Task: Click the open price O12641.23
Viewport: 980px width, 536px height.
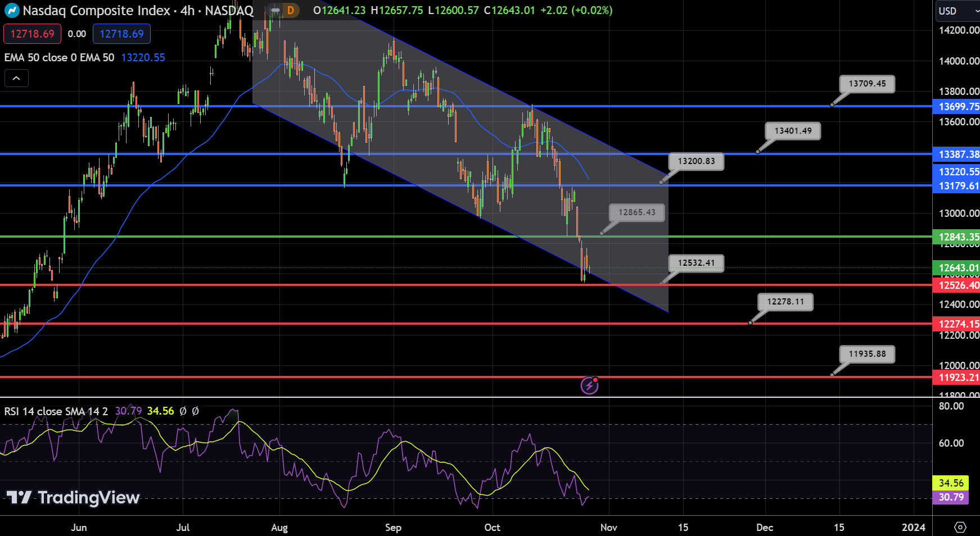Action: 339,10
